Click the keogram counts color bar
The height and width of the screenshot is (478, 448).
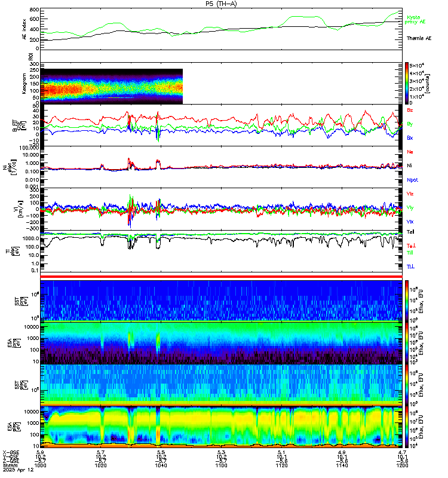(407, 83)
